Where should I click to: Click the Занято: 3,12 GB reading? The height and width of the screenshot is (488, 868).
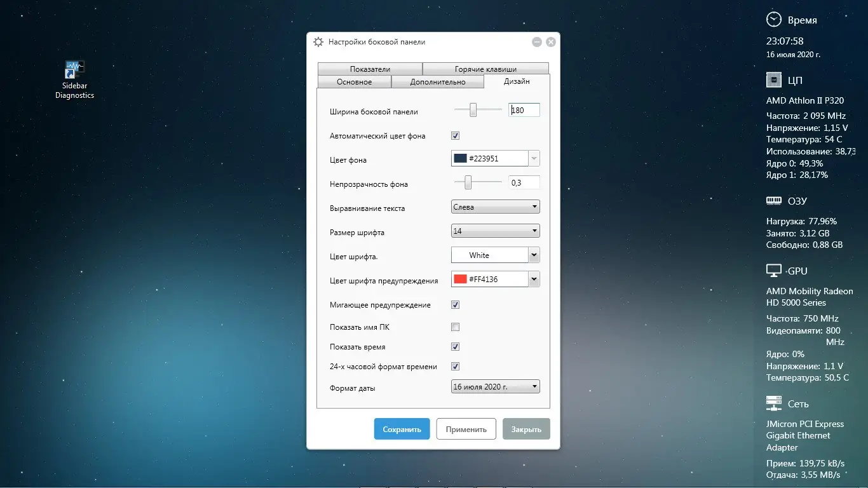tap(798, 233)
